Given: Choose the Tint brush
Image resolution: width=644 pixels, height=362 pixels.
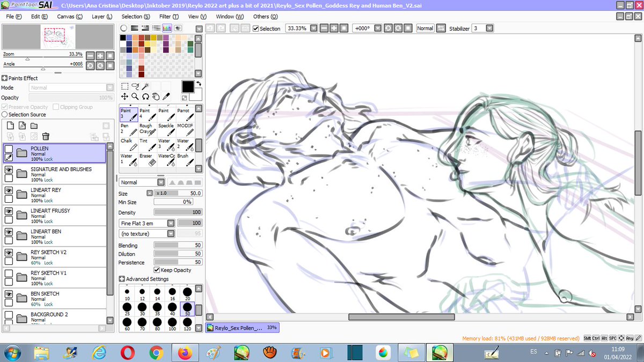Looking at the screenshot, I should point(147,144).
